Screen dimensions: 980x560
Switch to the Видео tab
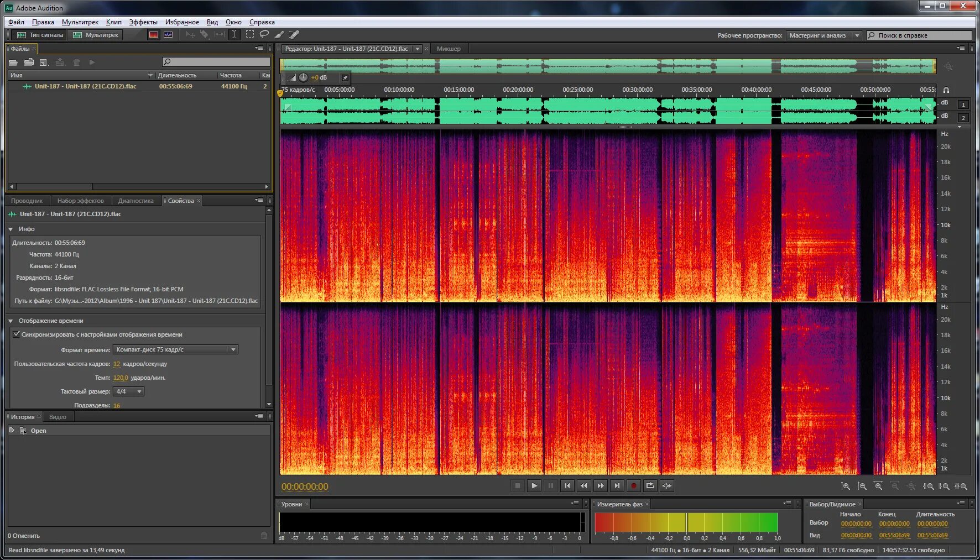coord(58,417)
